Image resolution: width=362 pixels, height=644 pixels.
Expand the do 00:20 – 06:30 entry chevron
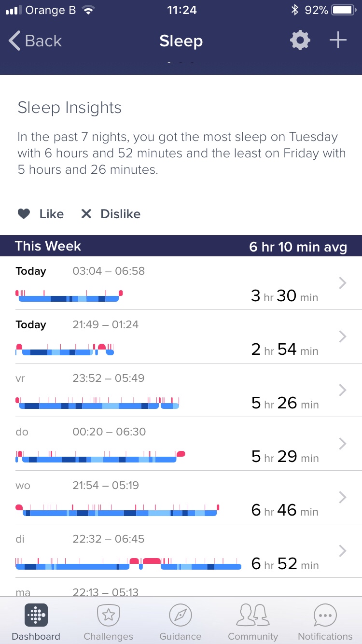click(x=343, y=444)
